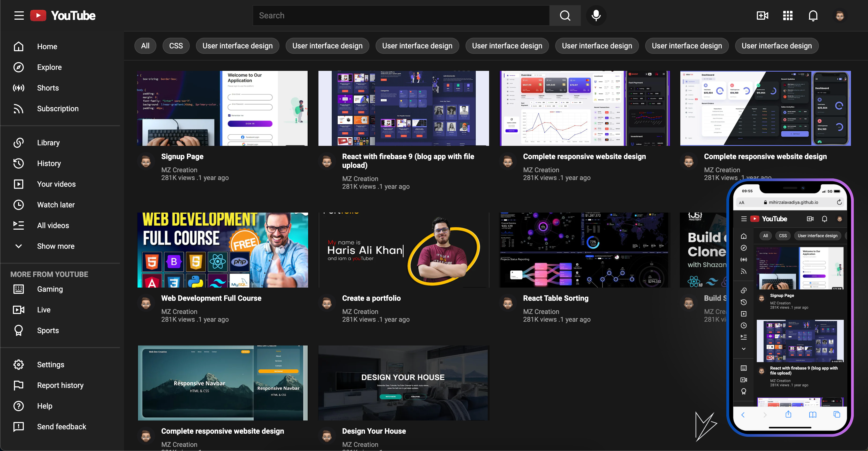This screenshot has height=451, width=868.
Task: Select the CSS chip in the main filter bar
Action: [x=176, y=46]
